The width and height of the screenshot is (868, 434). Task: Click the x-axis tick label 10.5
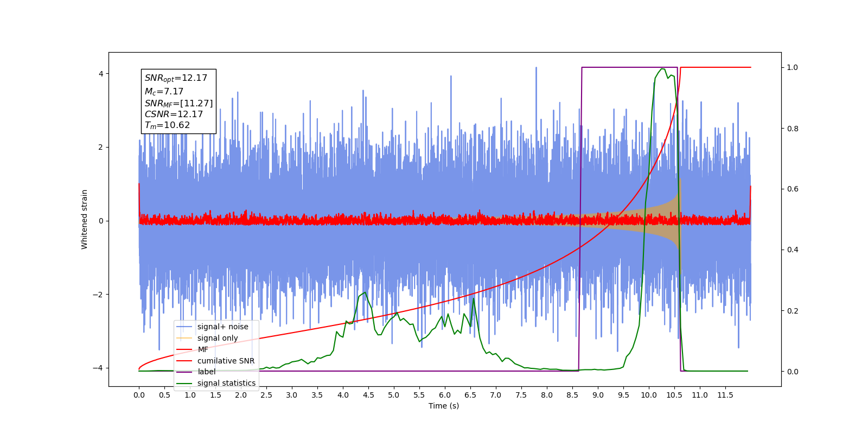pos(674,395)
